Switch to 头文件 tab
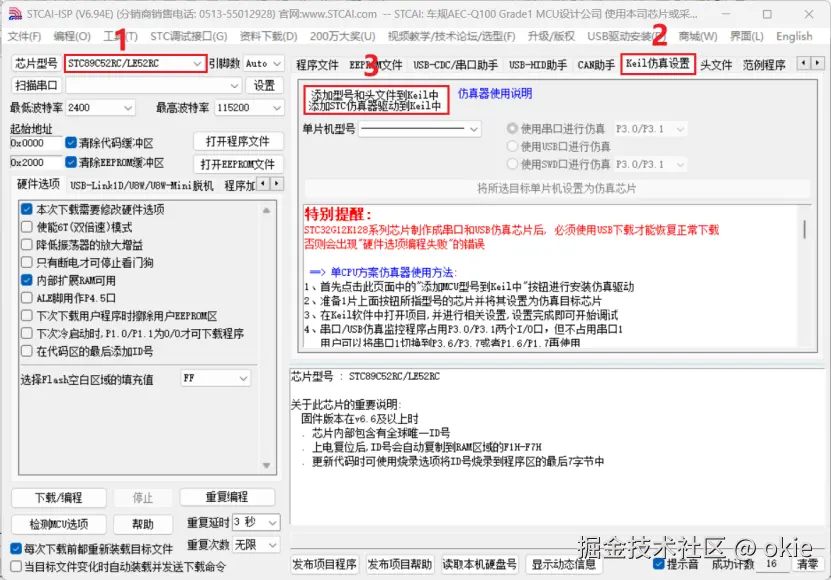Screen dimensions: 831x580 (716, 65)
